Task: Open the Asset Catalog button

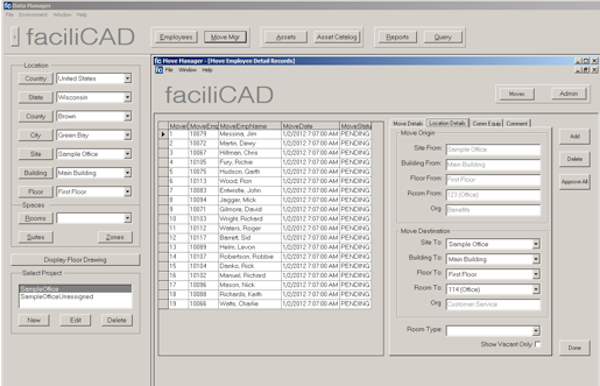Action: [x=337, y=37]
